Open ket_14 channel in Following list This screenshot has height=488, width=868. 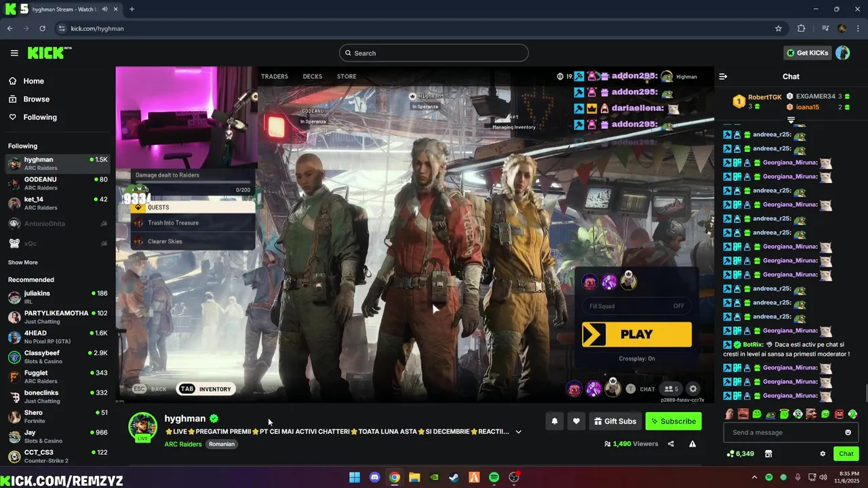click(x=58, y=203)
